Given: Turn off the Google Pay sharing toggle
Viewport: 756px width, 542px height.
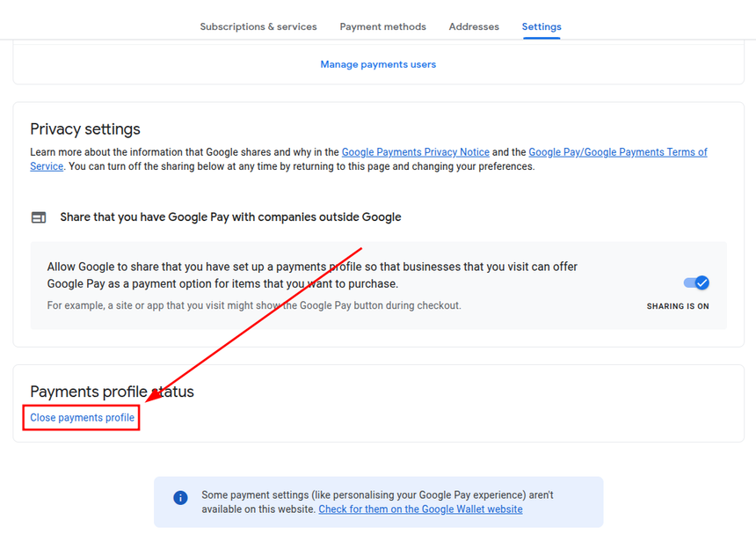Looking at the screenshot, I should [696, 282].
